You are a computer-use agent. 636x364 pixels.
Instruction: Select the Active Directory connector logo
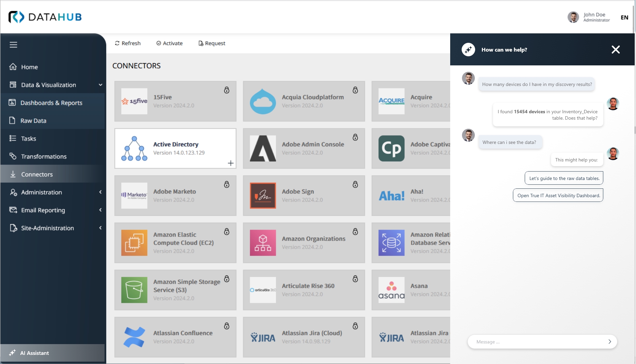point(134,148)
